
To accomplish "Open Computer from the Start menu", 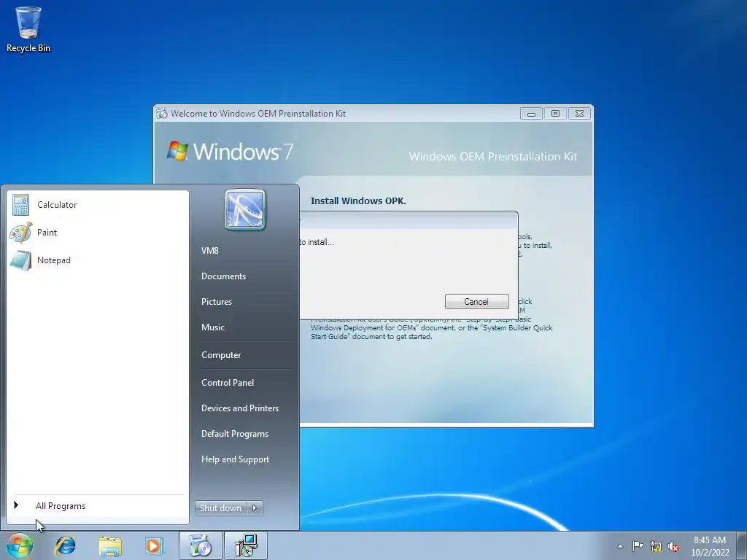I will [x=221, y=355].
